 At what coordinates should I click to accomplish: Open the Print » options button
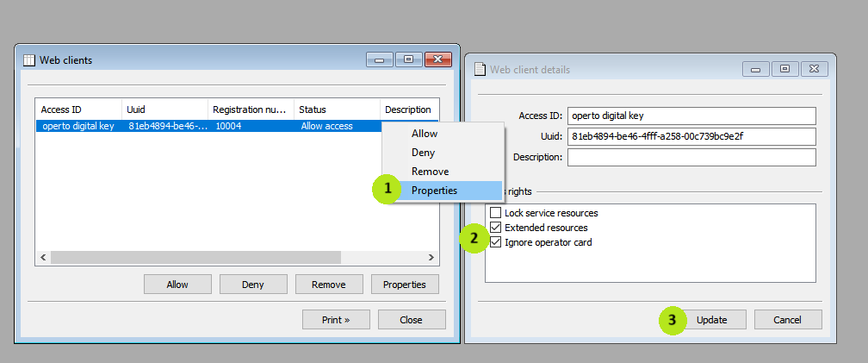(x=336, y=320)
